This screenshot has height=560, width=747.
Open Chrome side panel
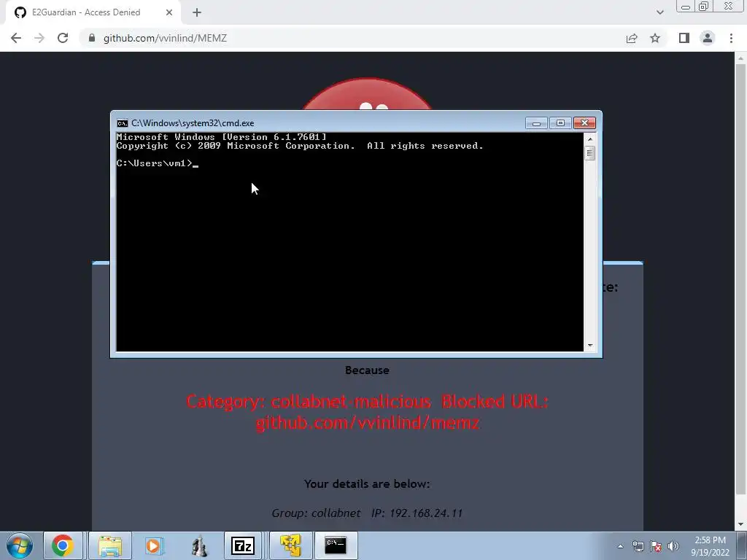point(684,38)
